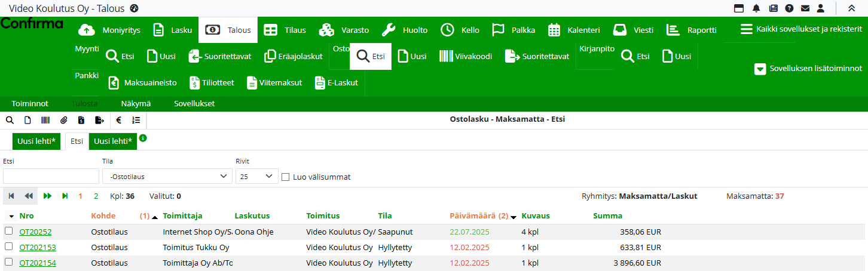Open Kaikki sovellukset ja rekisterit
The image size is (868, 271).
tap(800, 29)
